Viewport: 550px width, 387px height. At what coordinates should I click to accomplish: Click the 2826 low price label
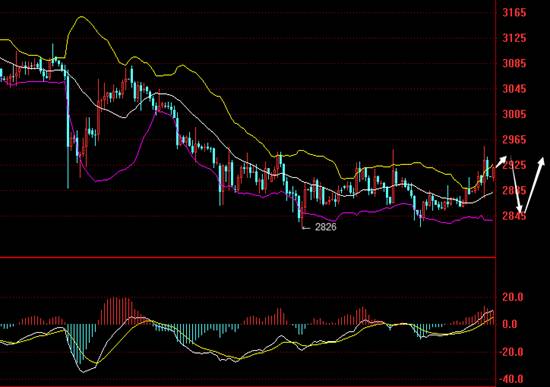point(326,227)
